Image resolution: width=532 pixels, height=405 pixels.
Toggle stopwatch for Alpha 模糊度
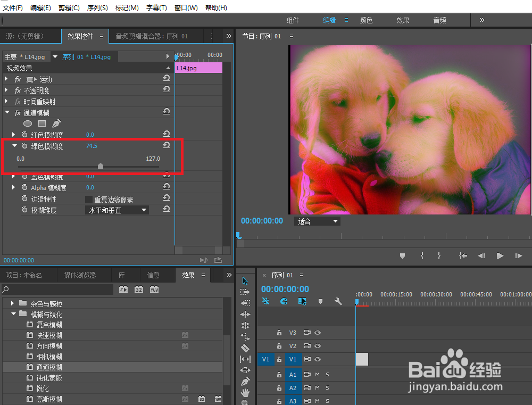[x=24, y=187]
